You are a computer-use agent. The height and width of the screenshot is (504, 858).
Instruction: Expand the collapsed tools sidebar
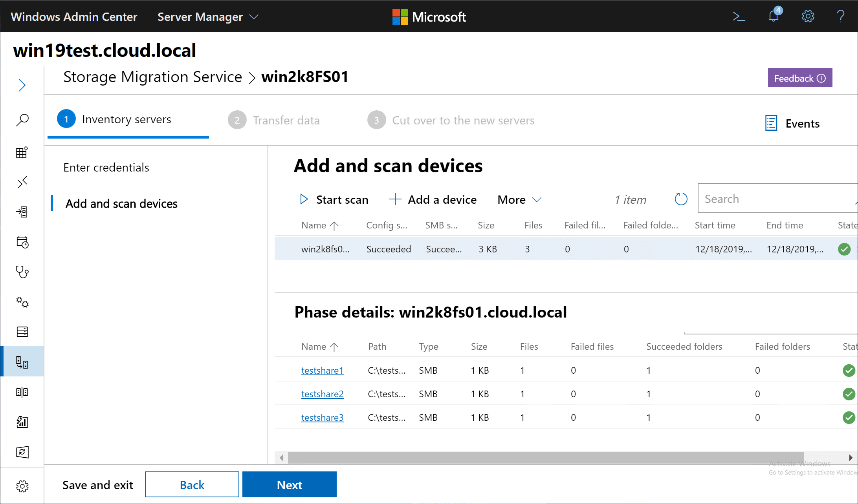coord(22,85)
